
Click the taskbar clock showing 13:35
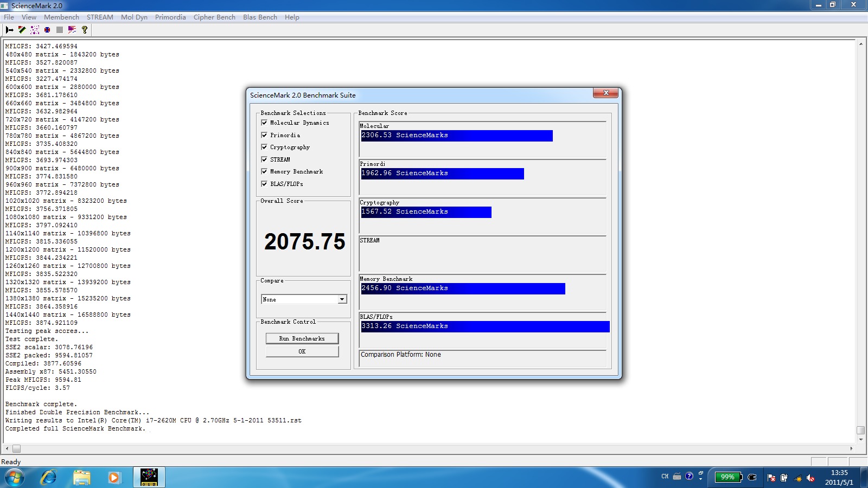pyautogui.click(x=839, y=477)
